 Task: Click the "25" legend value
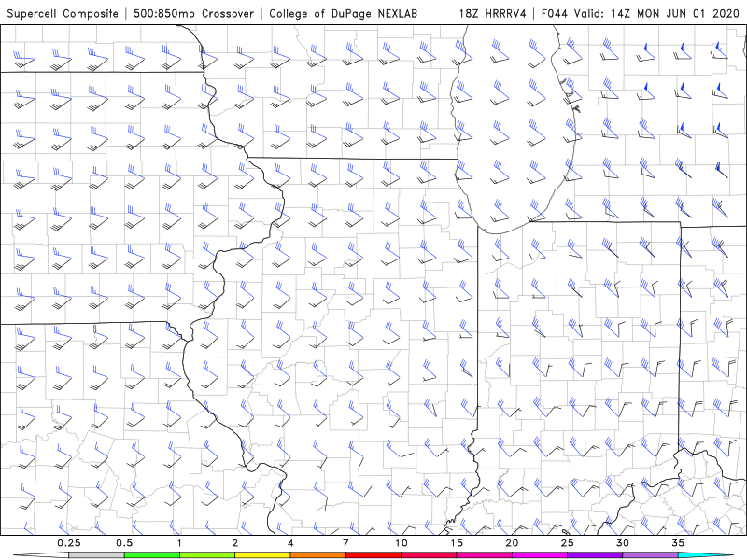pyautogui.click(x=567, y=543)
